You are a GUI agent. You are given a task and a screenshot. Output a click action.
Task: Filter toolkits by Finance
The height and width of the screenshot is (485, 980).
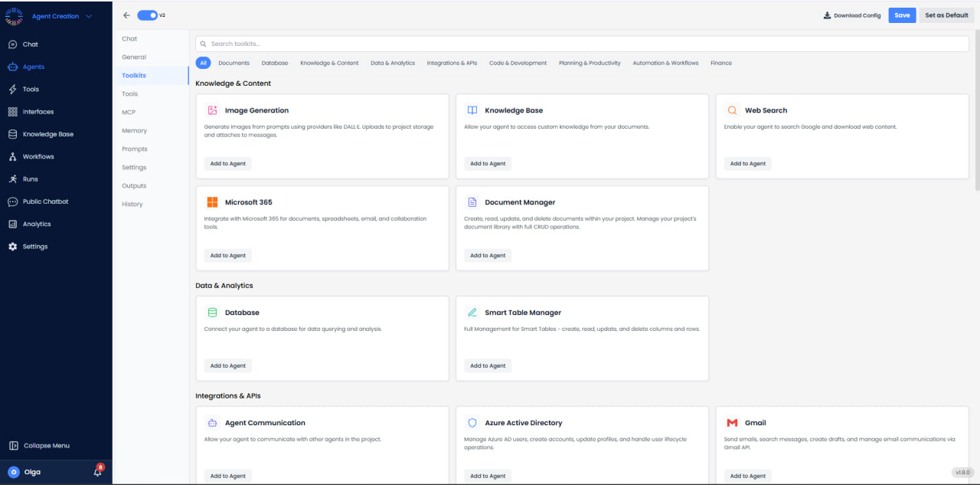pos(721,63)
